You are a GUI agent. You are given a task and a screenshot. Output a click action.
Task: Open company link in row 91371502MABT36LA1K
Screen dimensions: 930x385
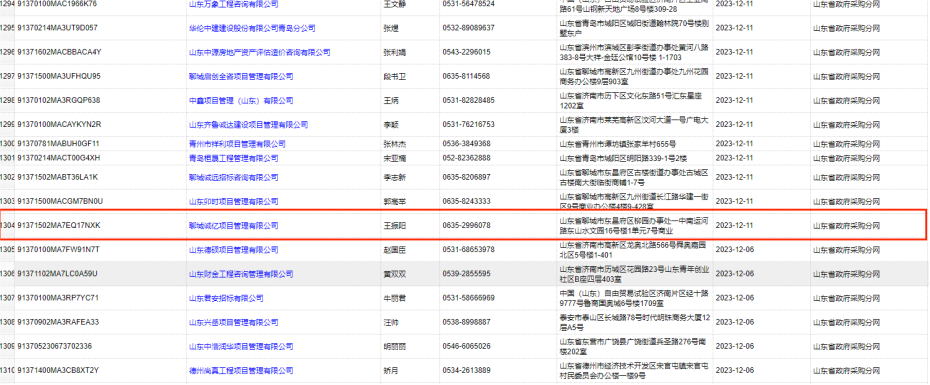click(x=233, y=177)
